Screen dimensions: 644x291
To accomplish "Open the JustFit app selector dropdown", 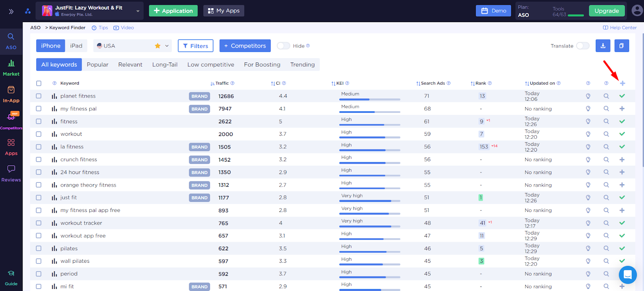I will [89, 11].
